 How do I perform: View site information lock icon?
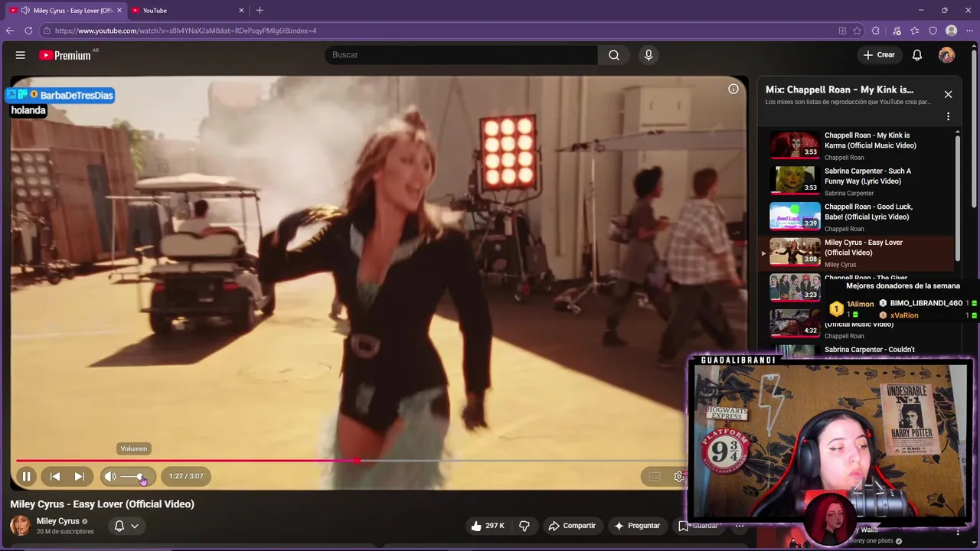coord(47,31)
